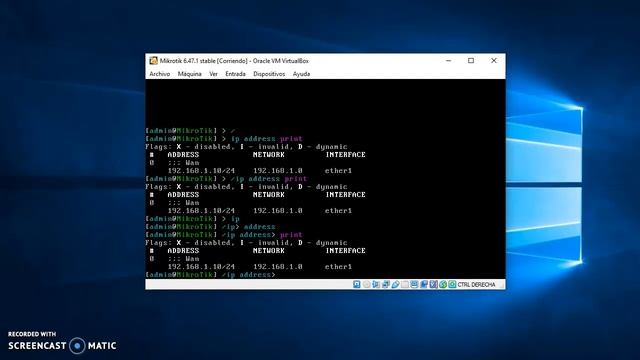Image resolution: width=640 pixels, height=360 pixels.
Task: Click the virtualization 'V' features indicator icon
Action: coord(433,284)
